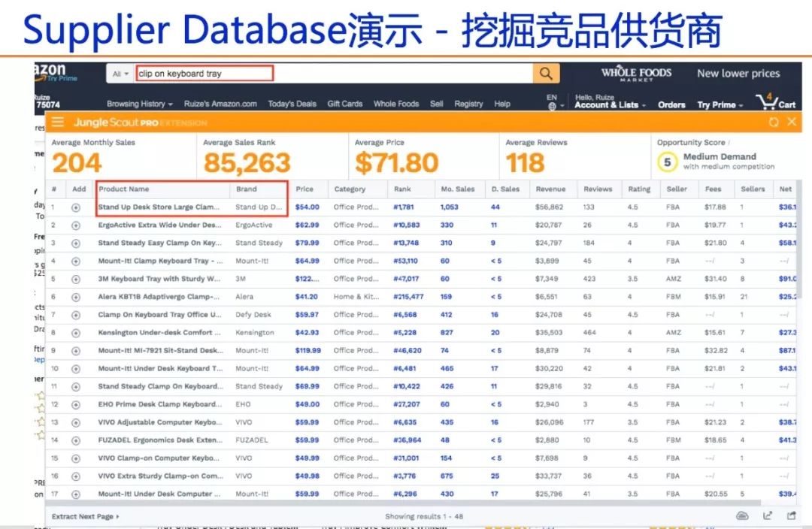Select the Showing results 1 - 48 text
812x529 pixels.
point(423,516)
